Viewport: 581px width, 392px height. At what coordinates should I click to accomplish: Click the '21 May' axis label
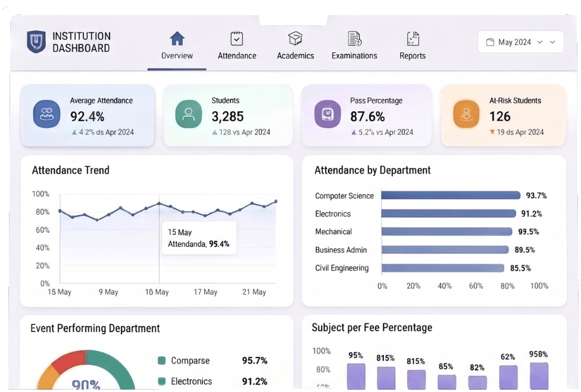pyautogui.click(x=254, y=292)
